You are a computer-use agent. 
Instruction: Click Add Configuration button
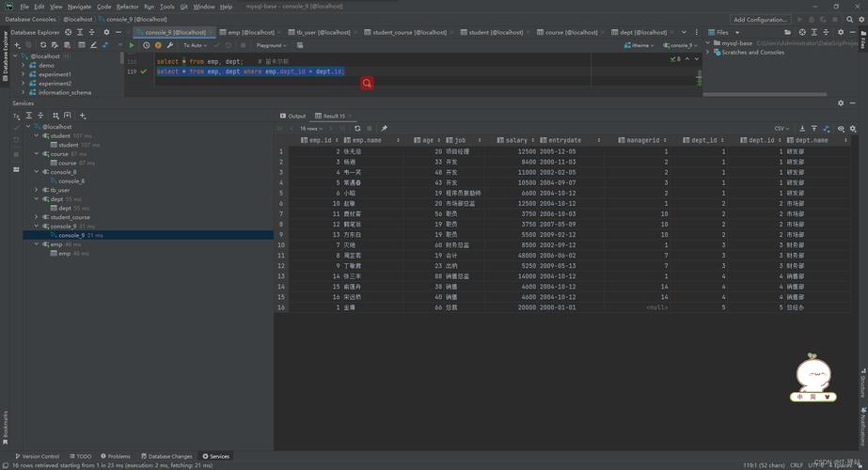(x=760, y=20)
